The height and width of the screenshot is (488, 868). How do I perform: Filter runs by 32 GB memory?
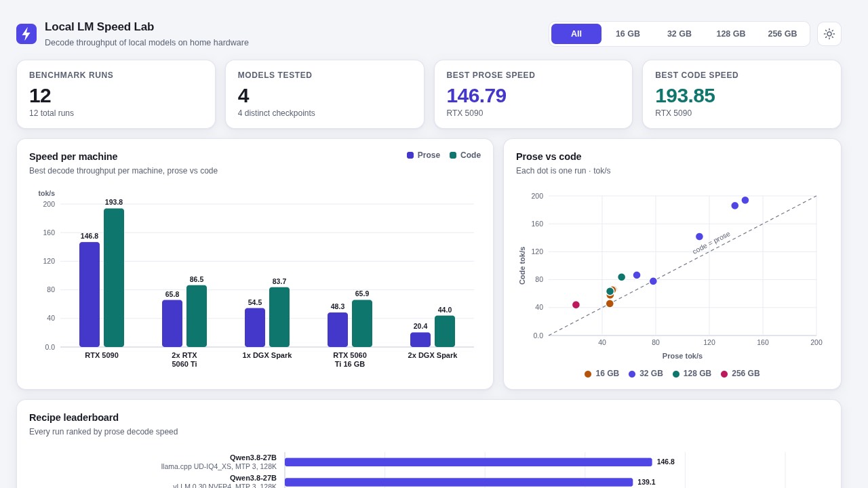pos(679,34)
